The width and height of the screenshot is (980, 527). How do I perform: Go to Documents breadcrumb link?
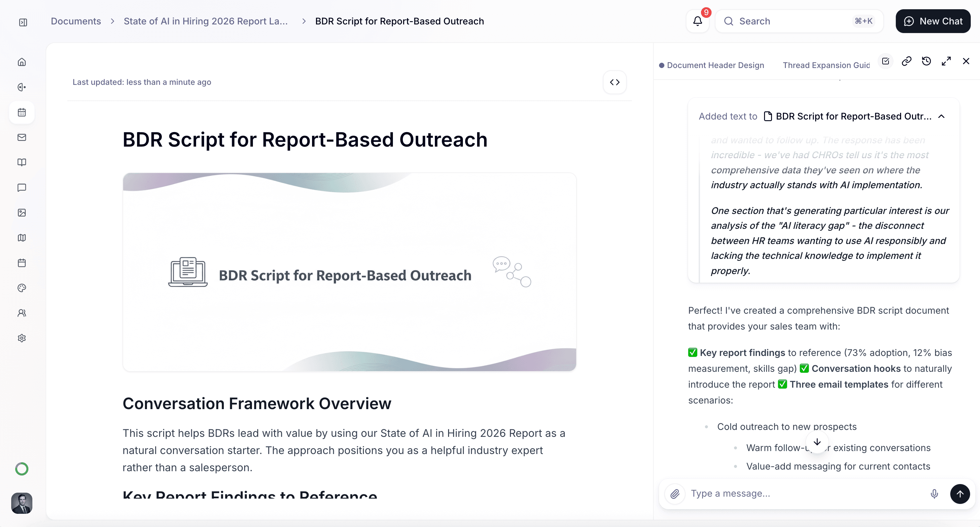coord(76,21)
